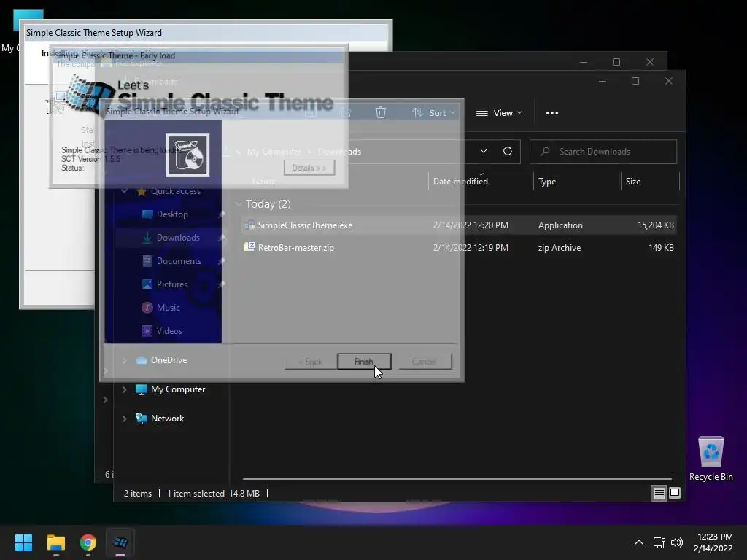This screenshot has width=747, height=560.
Task: Expand the Network tree node
Action: point(124,419)
